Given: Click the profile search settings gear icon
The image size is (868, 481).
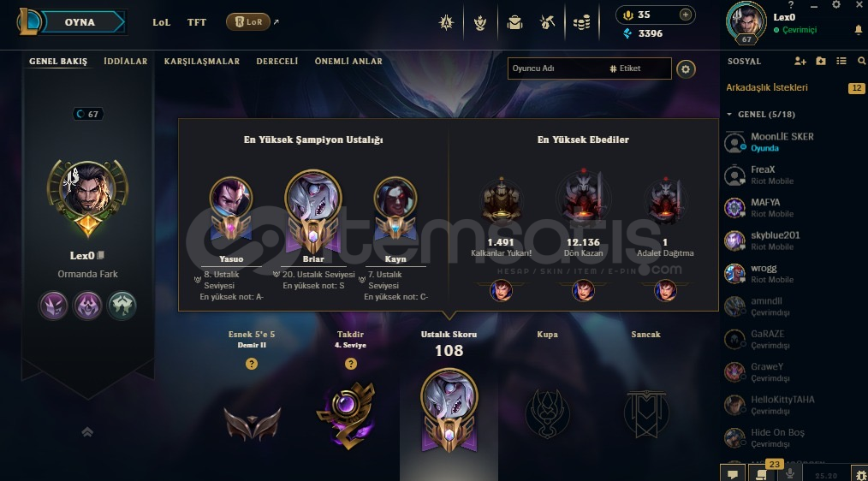Looking at the screenshot, I should pyautogui.click(x=686, y=69).
